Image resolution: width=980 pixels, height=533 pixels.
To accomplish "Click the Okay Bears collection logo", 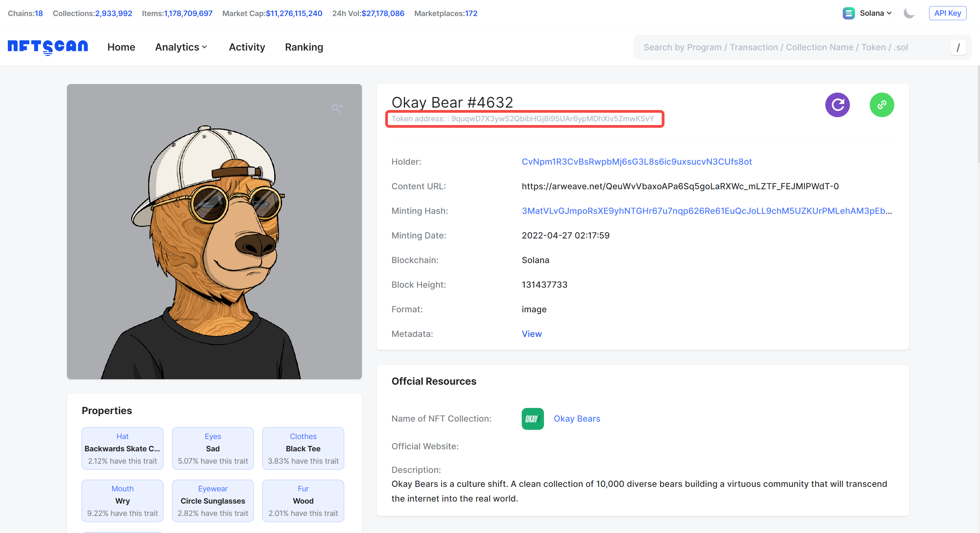I will click(532, 419).
